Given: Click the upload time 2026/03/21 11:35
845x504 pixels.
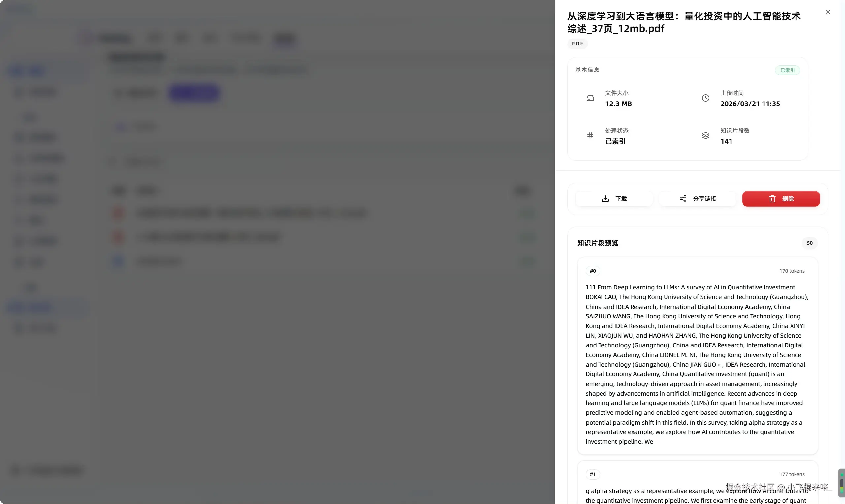Looking at the screenshot, I should (x=750, y=104).
